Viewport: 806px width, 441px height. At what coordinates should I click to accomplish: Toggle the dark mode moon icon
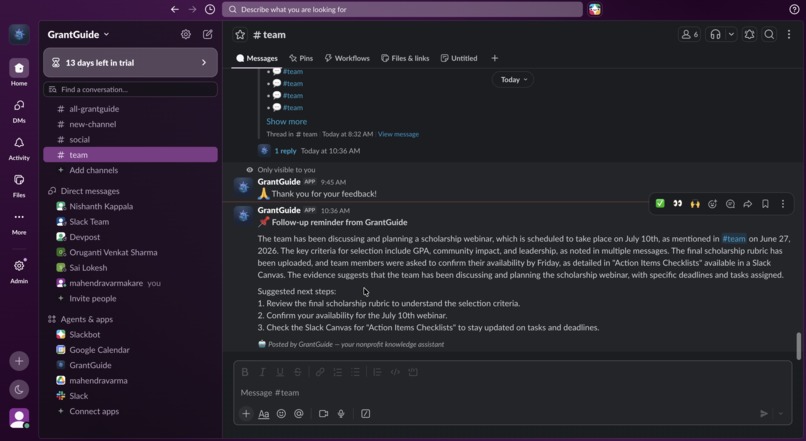click(x=19, y=390)
